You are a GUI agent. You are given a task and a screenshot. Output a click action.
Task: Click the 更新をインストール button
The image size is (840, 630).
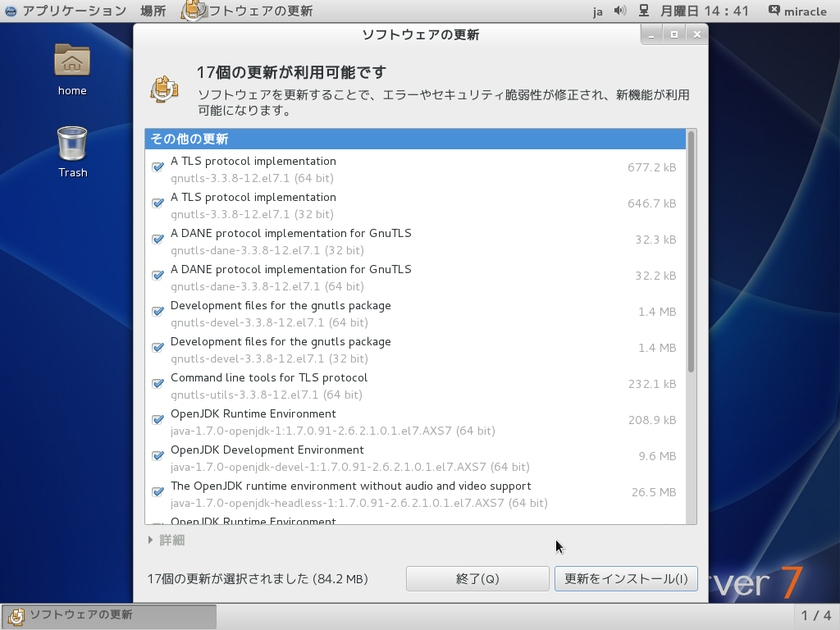coord(626,578)
